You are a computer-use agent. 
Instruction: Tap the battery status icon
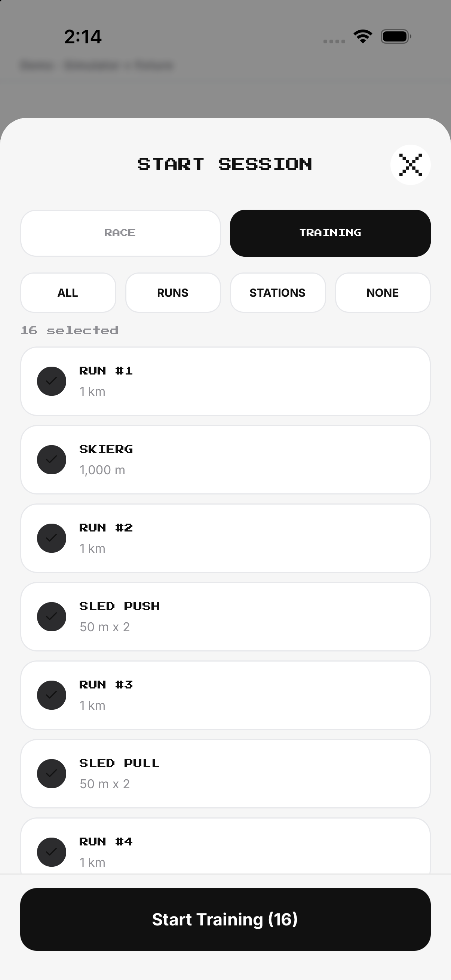tap(396, 37)
